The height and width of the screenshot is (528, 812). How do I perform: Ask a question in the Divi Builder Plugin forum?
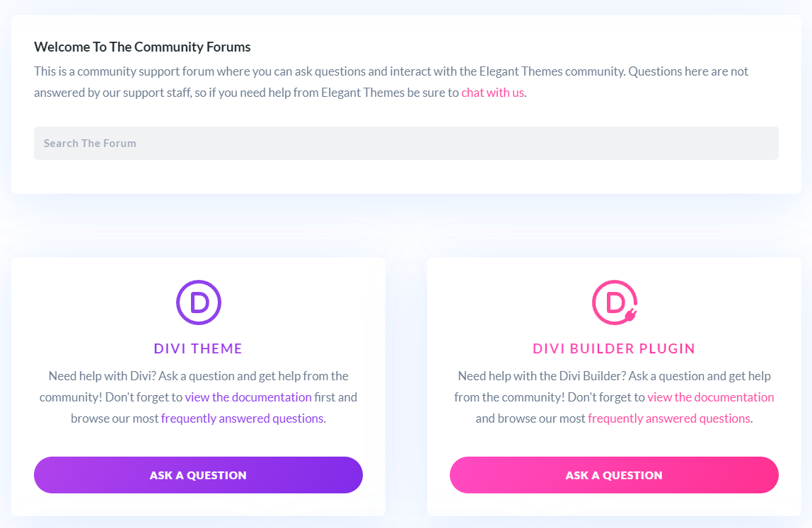pos(614,475)
